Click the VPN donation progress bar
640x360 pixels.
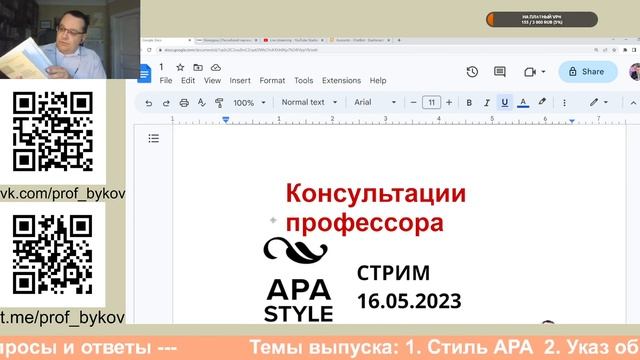[542, 19]
